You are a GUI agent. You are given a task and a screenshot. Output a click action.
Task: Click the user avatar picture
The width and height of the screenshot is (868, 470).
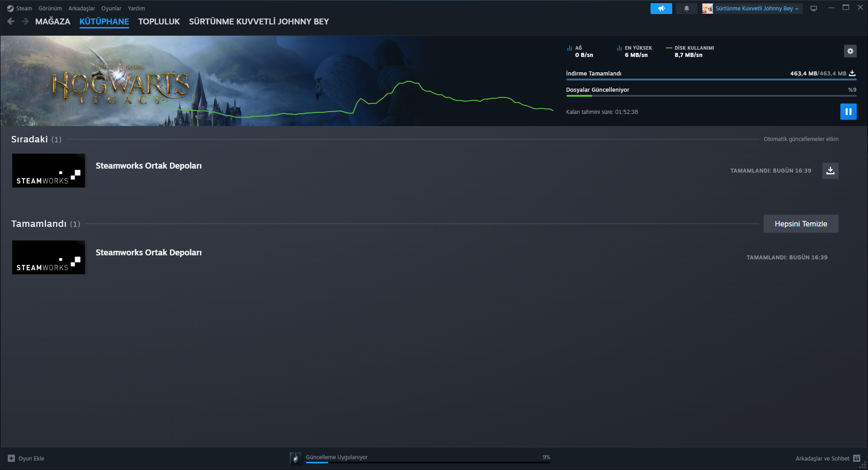tap(707, 9)
